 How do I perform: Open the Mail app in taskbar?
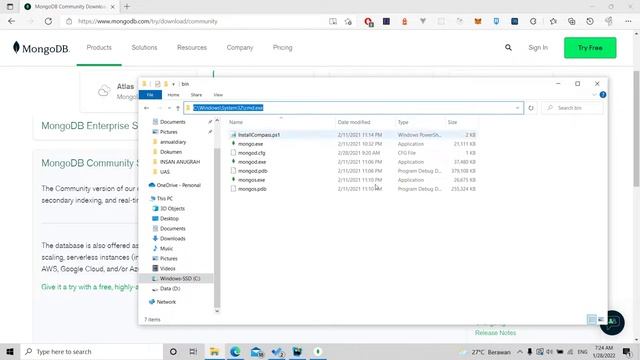pyautogui.click(x=256, y=351)
